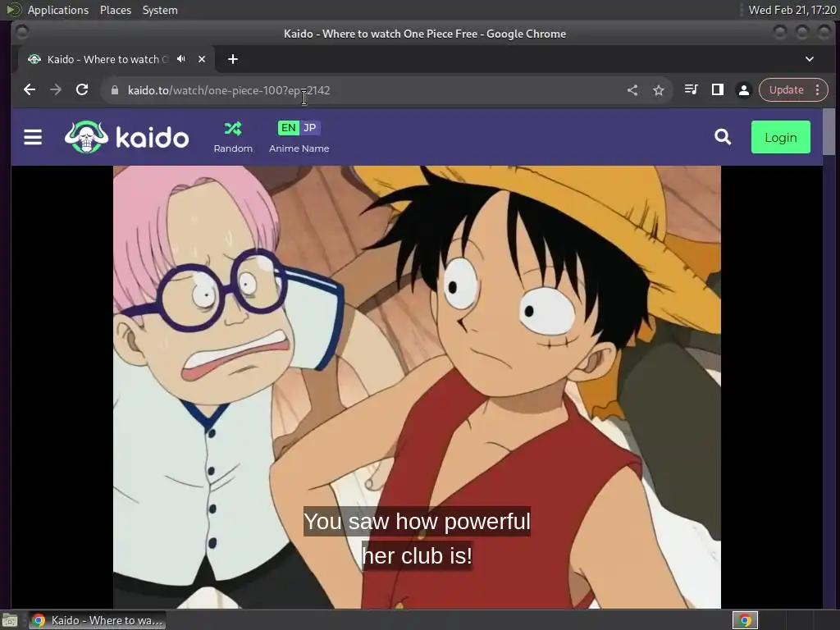Switch anime name language to JP
Image resolution: width=840 pixels, height=630 pixels.
(x=309, y=127)
